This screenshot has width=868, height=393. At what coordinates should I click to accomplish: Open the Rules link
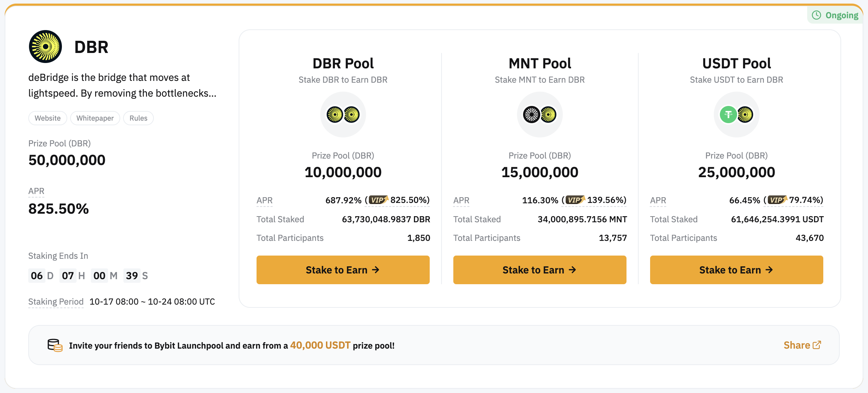coord(138,118)
